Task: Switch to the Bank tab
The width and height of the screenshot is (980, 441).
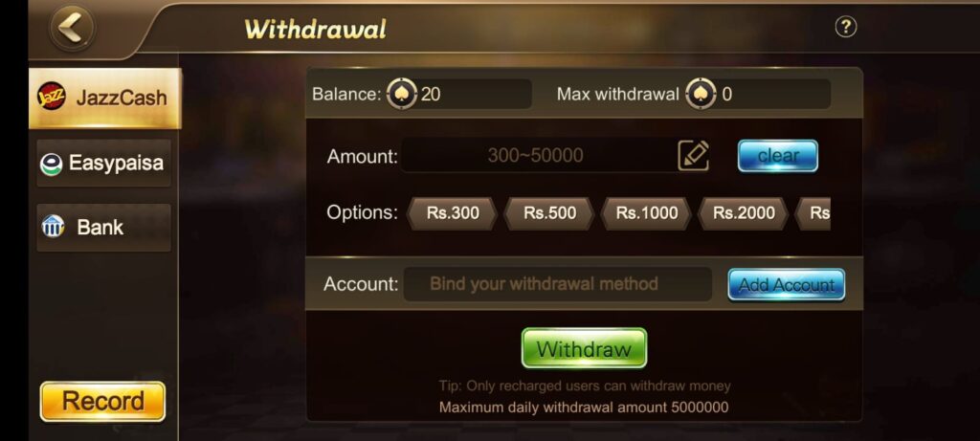Action: (103, 228)
